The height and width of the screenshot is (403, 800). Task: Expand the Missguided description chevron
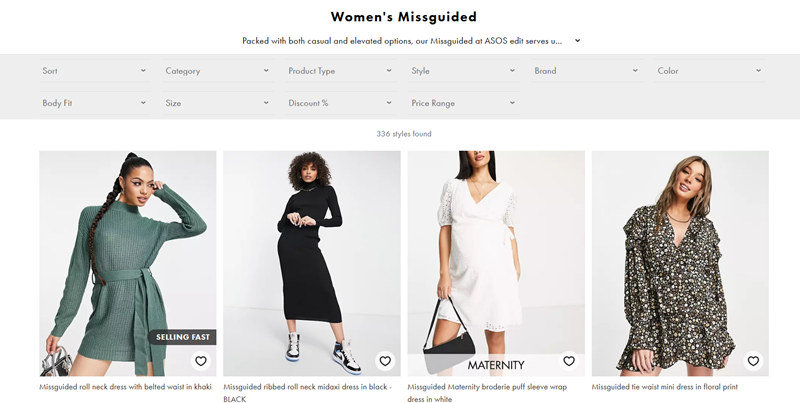point(578,41)
